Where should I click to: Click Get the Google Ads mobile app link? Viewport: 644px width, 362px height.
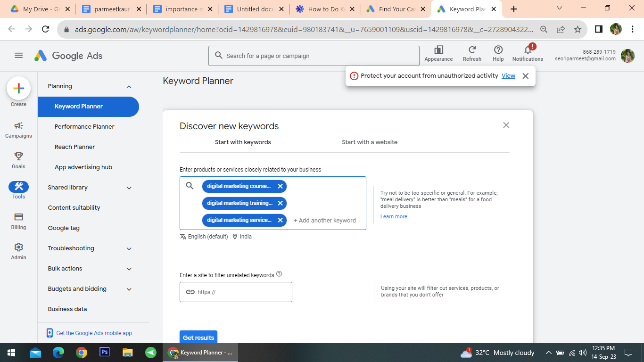(94, 333)
